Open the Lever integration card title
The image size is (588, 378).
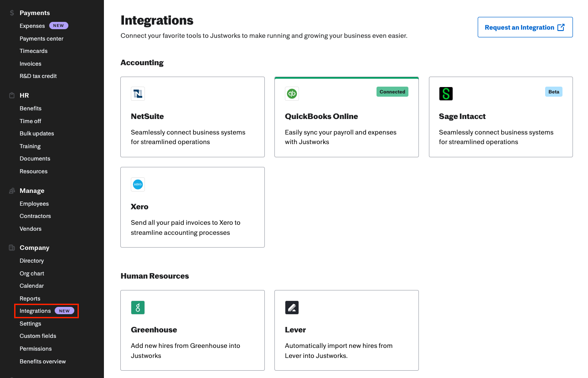(x=295, y=330)
